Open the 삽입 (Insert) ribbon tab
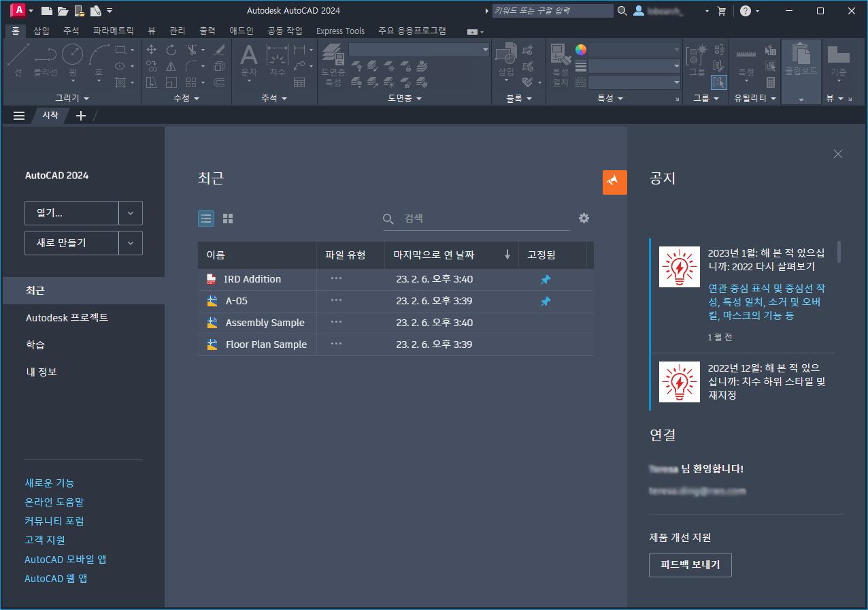The image size is (868, 610). (x=41, y=31)
